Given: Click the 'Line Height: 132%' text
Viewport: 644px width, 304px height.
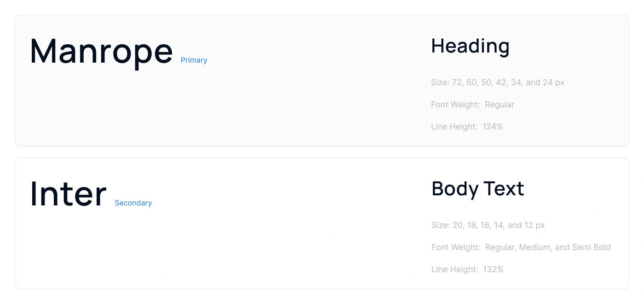Looking at the screenshot, I should click(x=467, y=270).
